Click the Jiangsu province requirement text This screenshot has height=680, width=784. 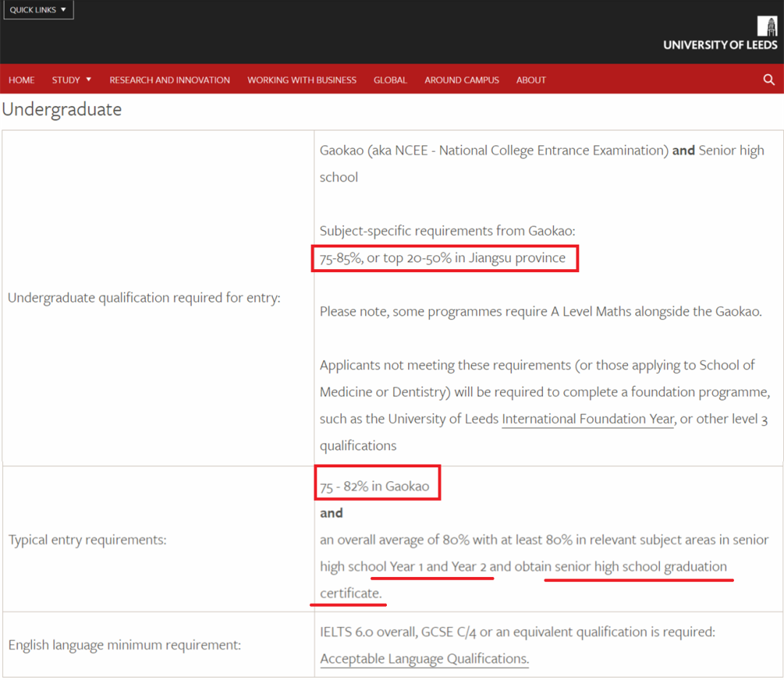click(x=443, y=258)
